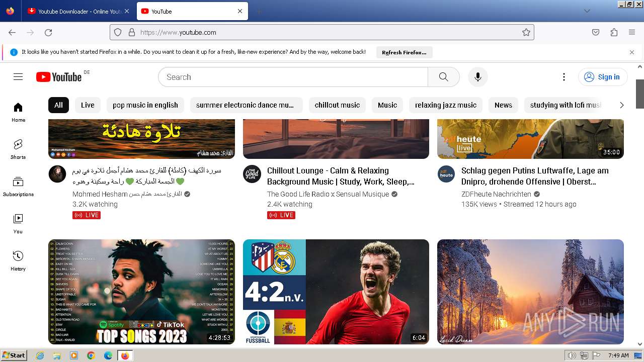
Task: Click the magnifier search button
Action: [x=443, y=77]
